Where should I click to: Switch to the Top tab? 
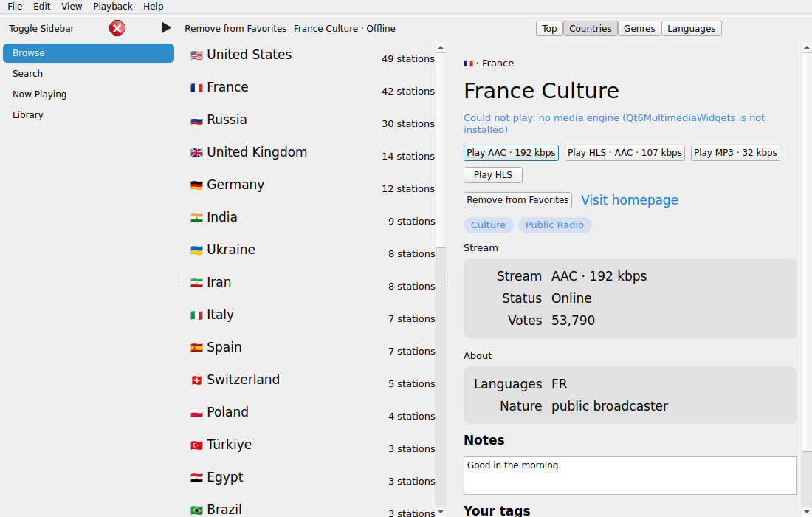(549, 29)
